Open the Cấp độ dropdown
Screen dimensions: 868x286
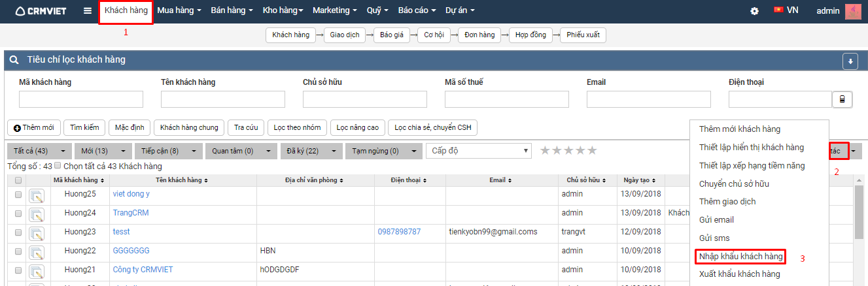click(x=479, y=151)
